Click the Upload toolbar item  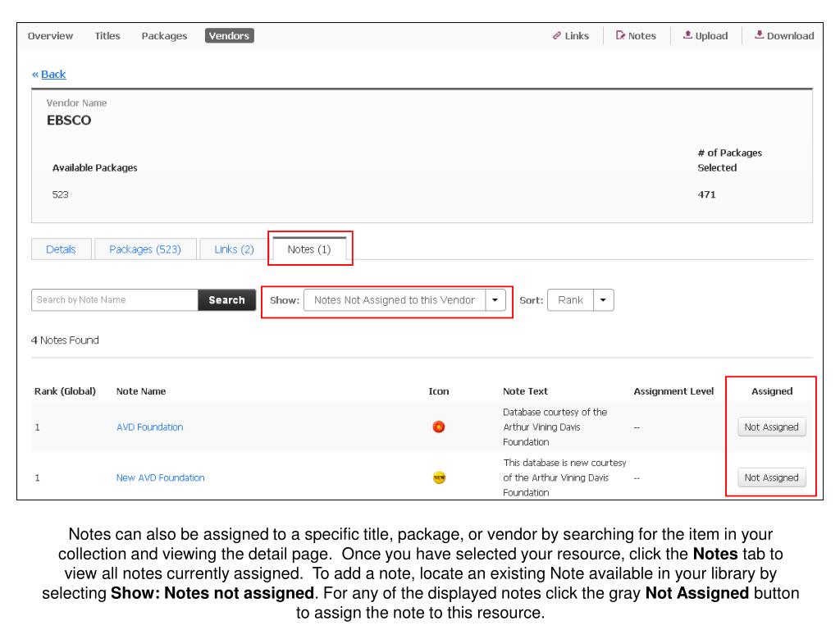point(705,36)
